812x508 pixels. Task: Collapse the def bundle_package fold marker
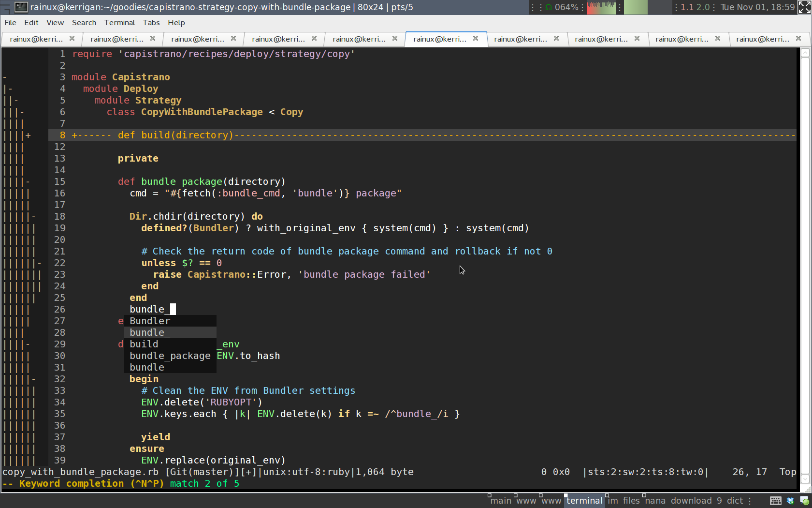pyautogui.click(x=28, y=181)
